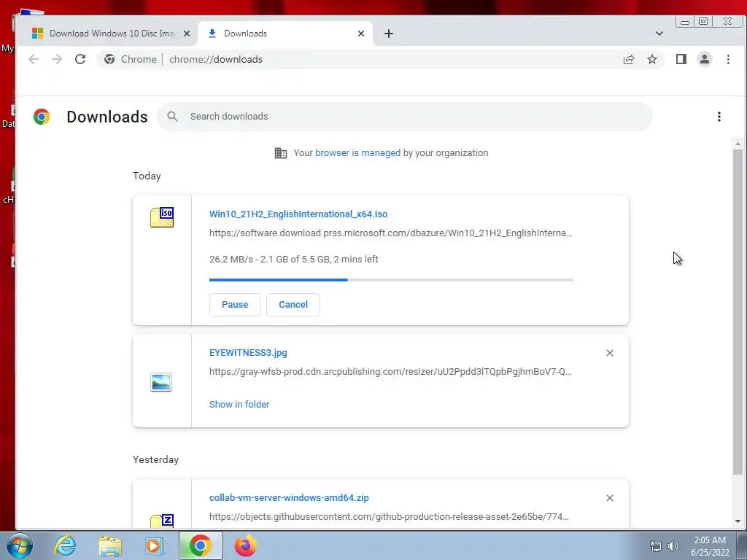Remove collab-vm-server zip from the list
The image size is (747, 560).
coord(609,498)
